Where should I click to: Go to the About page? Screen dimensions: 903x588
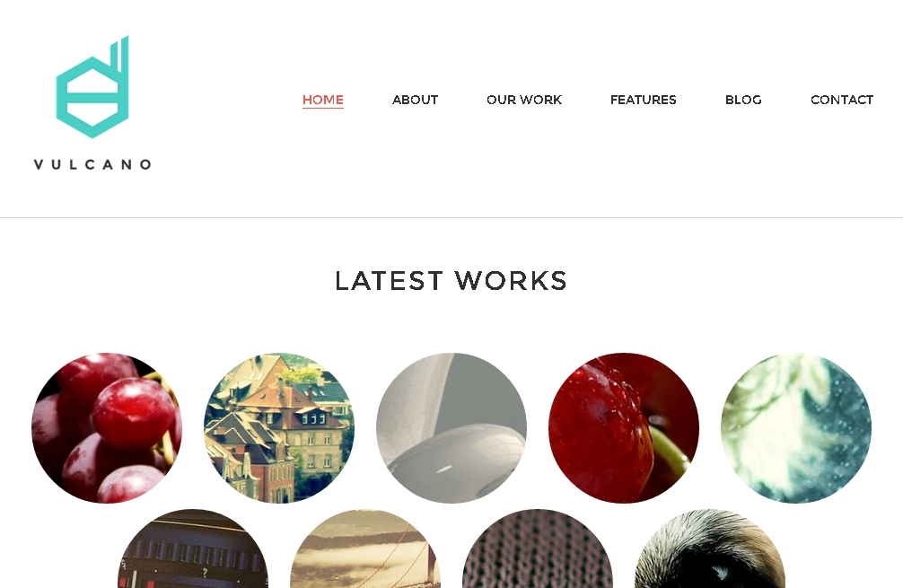(x=416, y=100)
